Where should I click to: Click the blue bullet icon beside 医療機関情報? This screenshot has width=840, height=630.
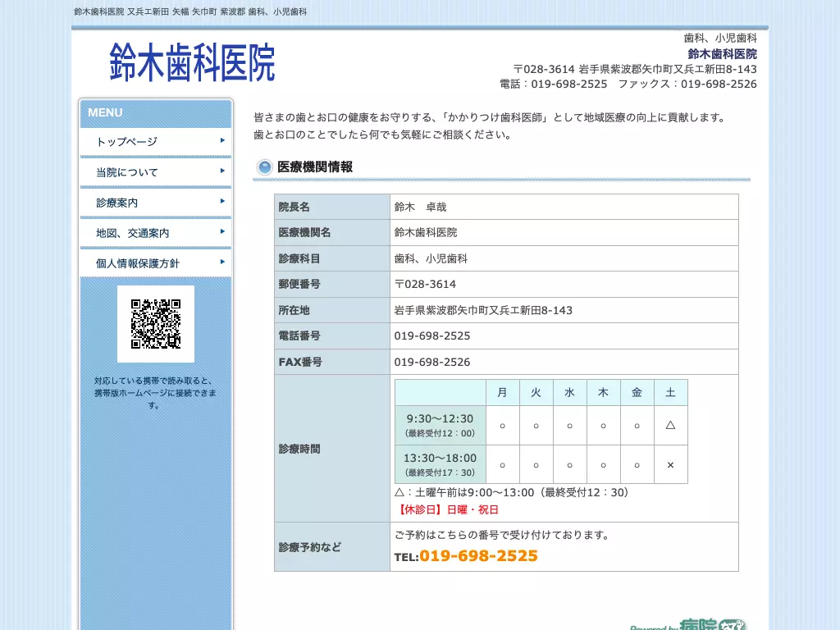point(265,167)
